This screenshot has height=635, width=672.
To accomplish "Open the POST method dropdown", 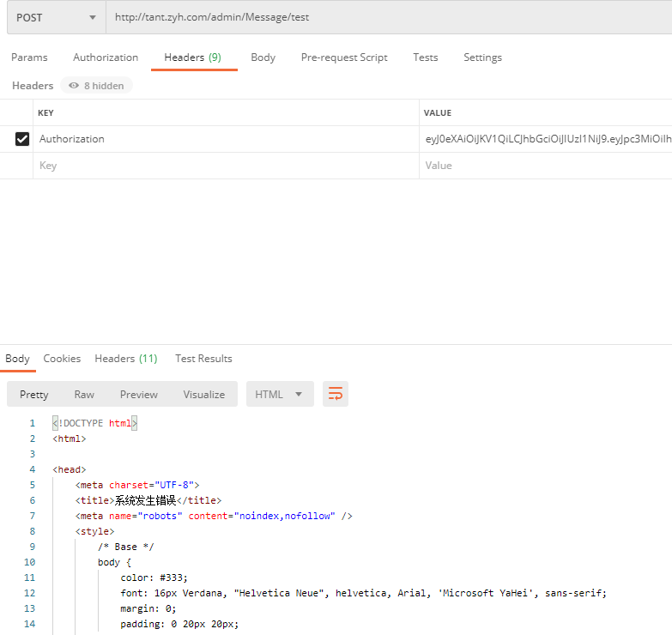I will tap(56, 17).
